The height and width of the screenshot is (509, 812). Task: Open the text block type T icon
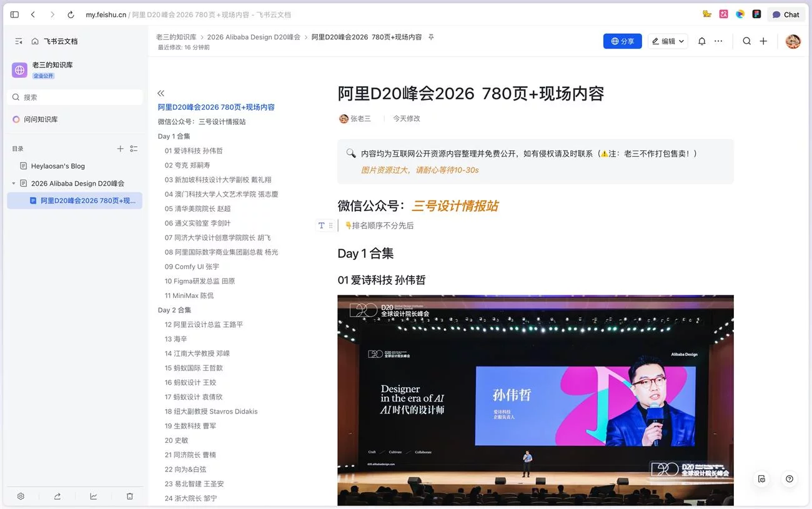(x=322, y=225)
